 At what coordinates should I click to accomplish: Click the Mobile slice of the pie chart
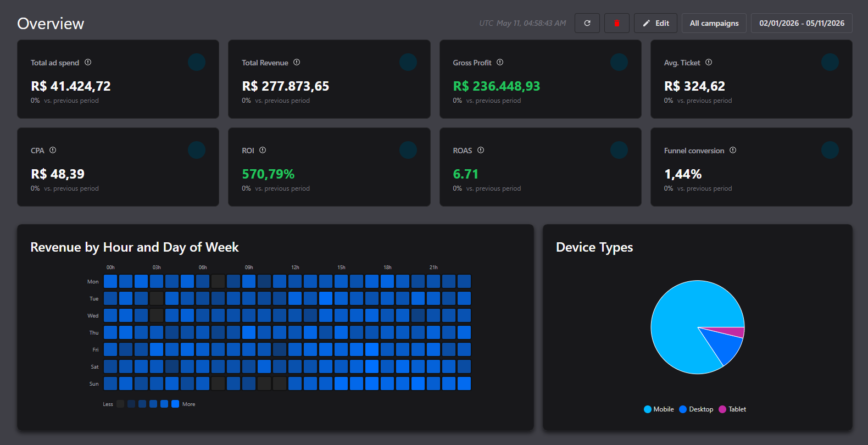681,319
